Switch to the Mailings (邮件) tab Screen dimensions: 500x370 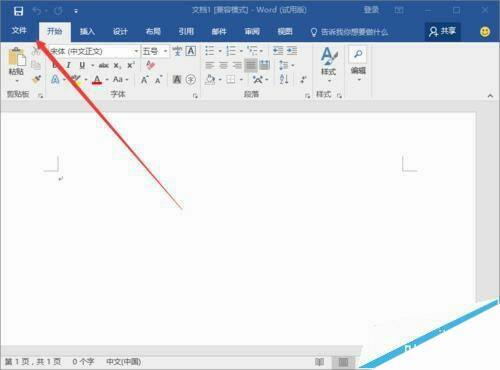[x=219, y=32]
